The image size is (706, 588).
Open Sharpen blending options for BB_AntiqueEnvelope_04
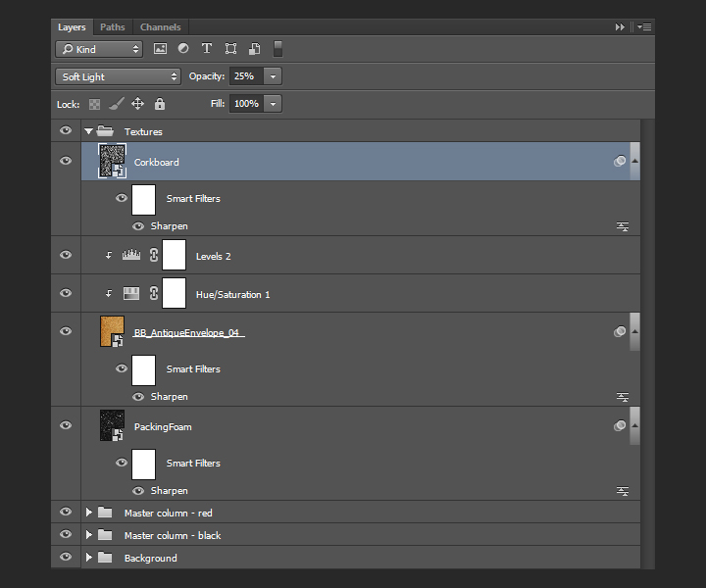(623, 397)
